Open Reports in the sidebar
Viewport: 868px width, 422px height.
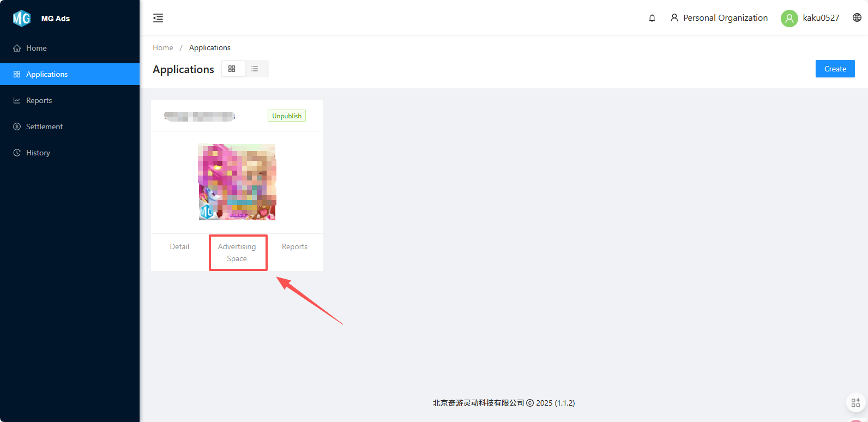pos(39,100)
